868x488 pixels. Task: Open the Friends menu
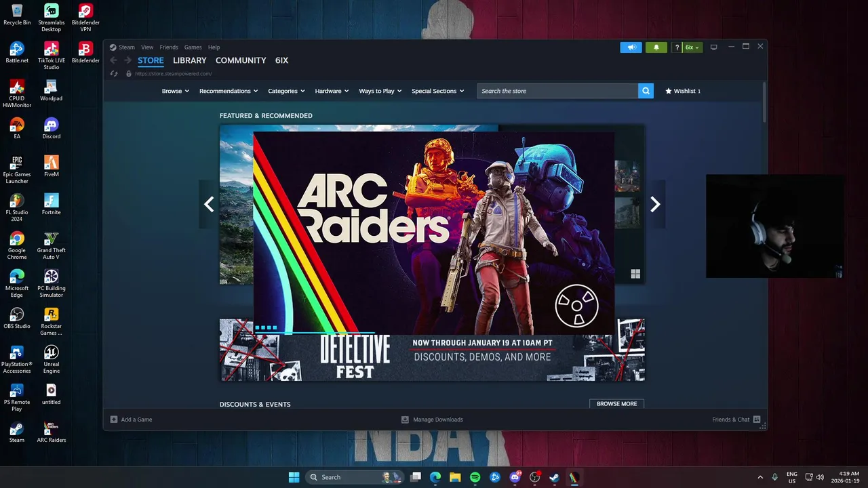[x=169, y=47]
